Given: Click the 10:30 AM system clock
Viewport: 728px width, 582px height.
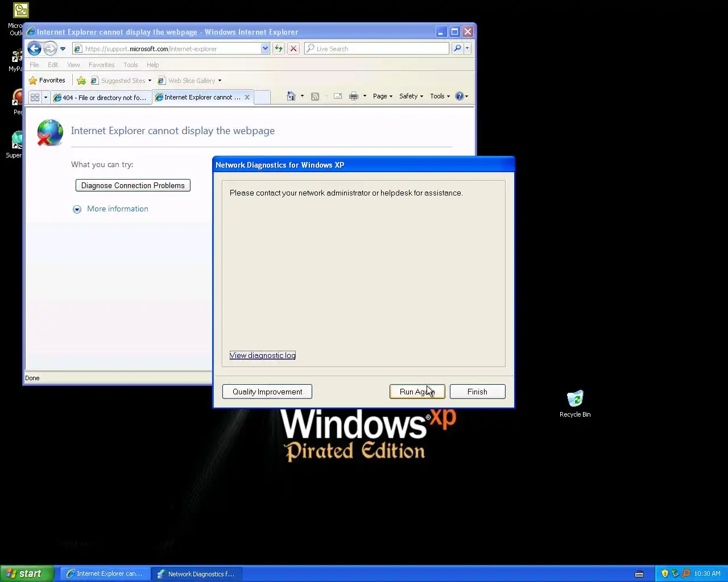Looking at the screenshot, I should tap(707, 573).
